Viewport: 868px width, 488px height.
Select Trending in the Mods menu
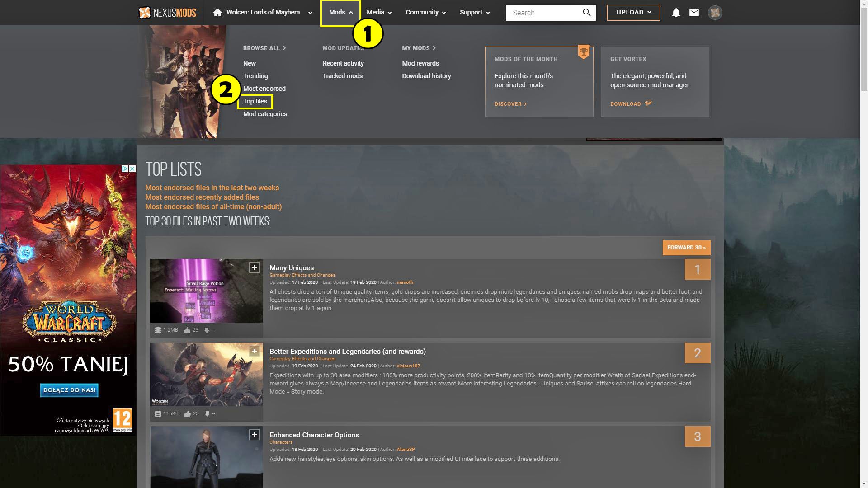click(x=255, y=76)
